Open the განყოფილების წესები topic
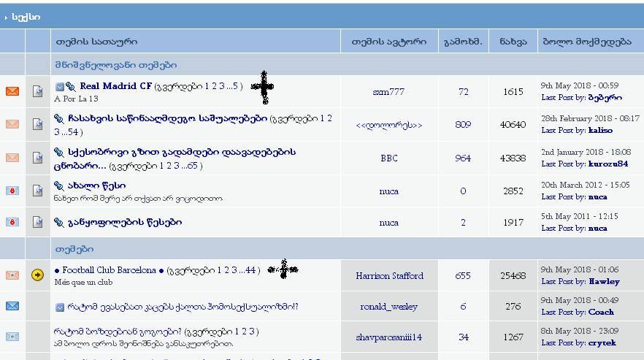 pyautogui.click(x=125, y=222)
